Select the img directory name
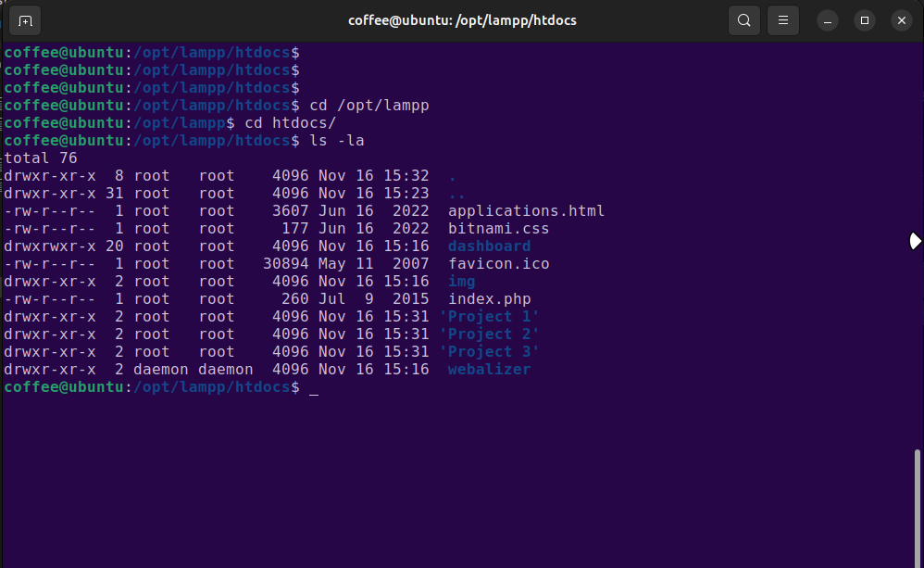The height and width of the screenshot is (568, 924). tap(461, 281)
